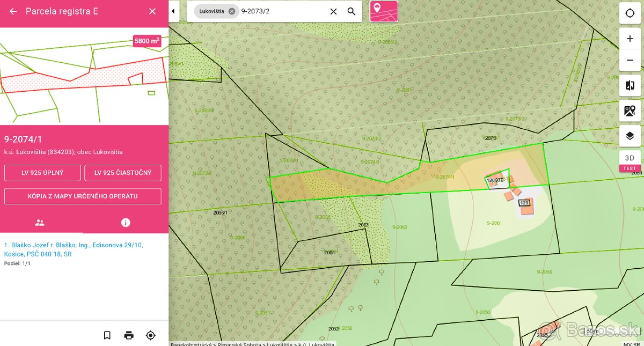This screenshot has width=644, height=346.
Task: Toggle the 3D test view
Action: 630,159
